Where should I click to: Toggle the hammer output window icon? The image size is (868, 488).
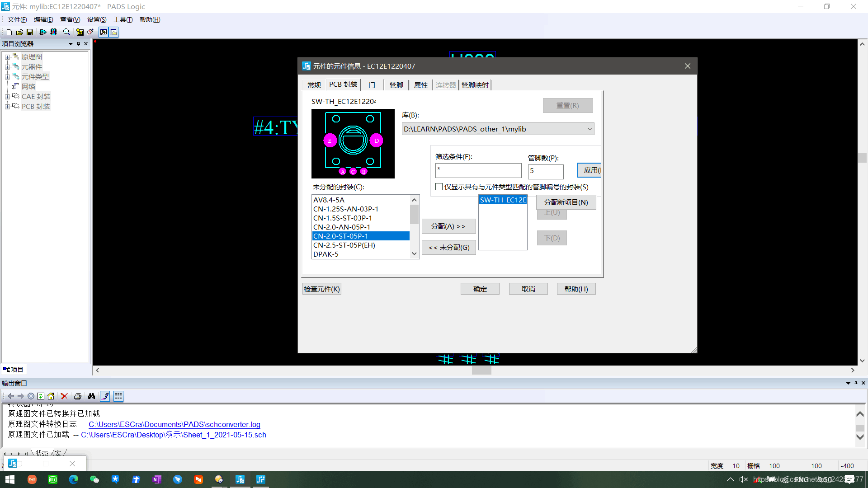104,32
